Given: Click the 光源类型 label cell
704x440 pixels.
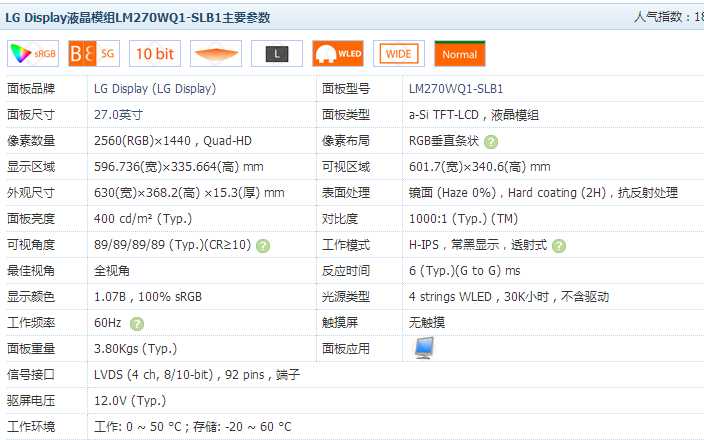Looking at the screenshot, I should (x=346, y=297).
